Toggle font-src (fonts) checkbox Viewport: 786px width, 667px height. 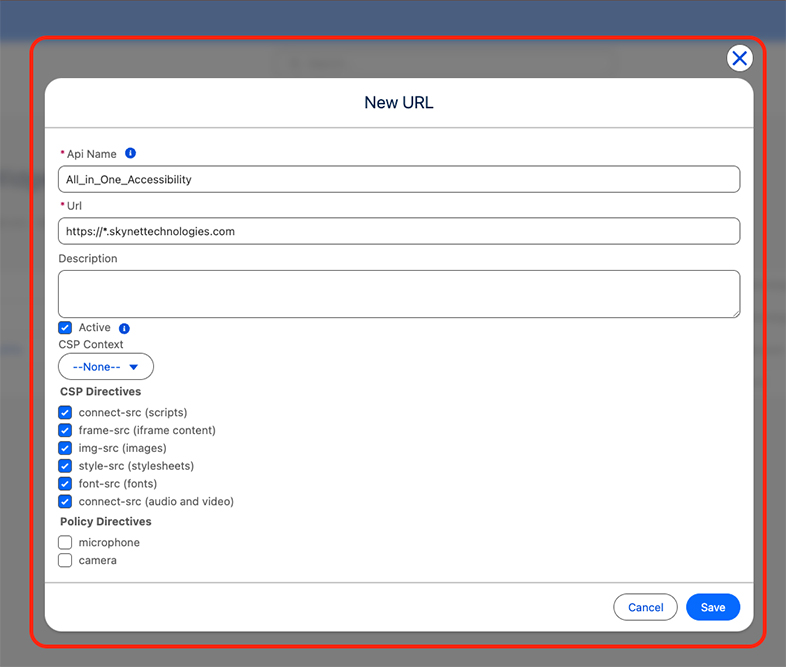(x=65, y=484)
